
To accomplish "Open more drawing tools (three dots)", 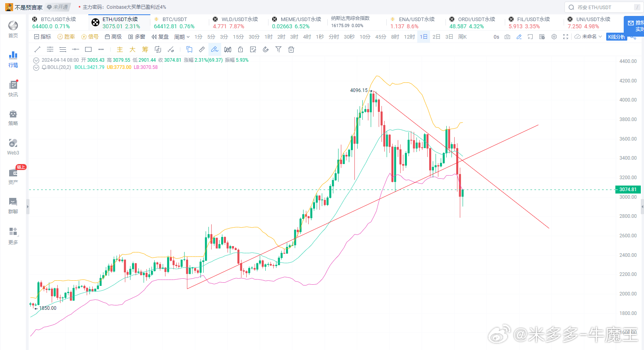I will pyautogui.click(x=101, y=49).
